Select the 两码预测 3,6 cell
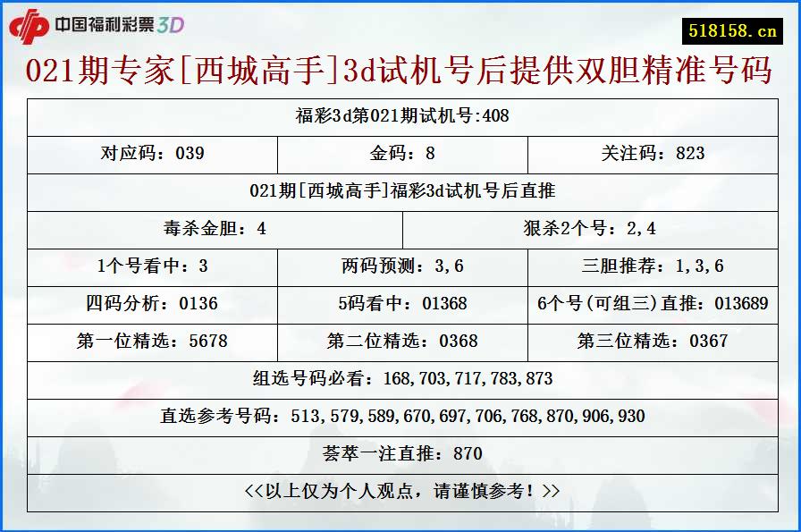Viewport: 801px width, 532px height. (400, 266)
